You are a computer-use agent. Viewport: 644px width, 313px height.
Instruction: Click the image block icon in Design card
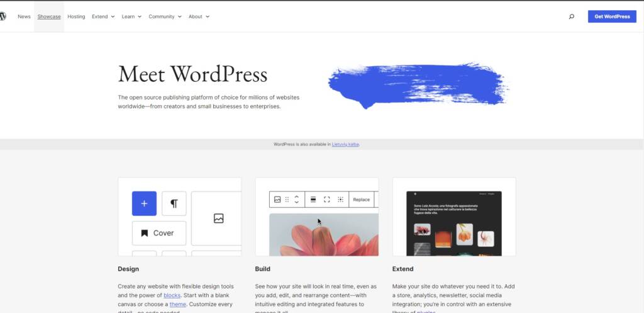218,219
